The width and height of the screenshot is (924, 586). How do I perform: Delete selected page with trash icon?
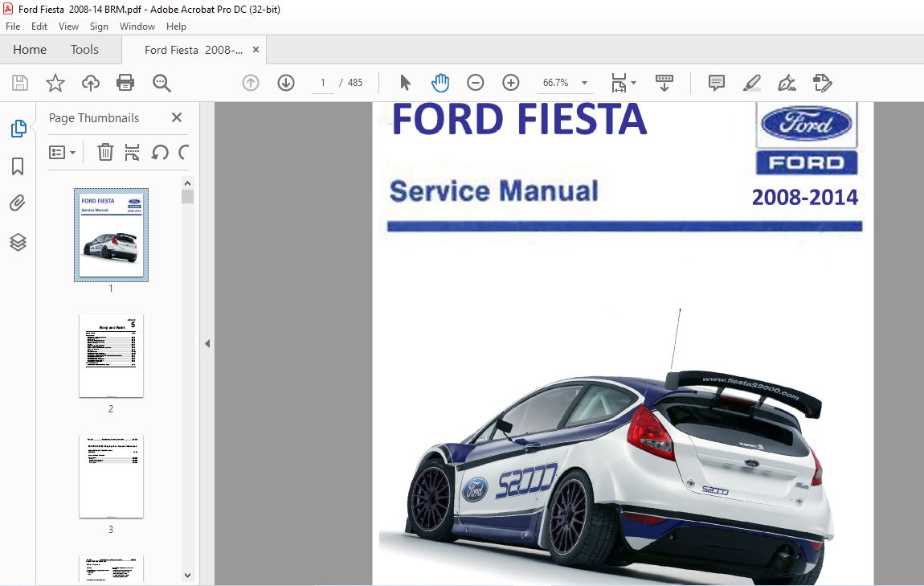105,153
